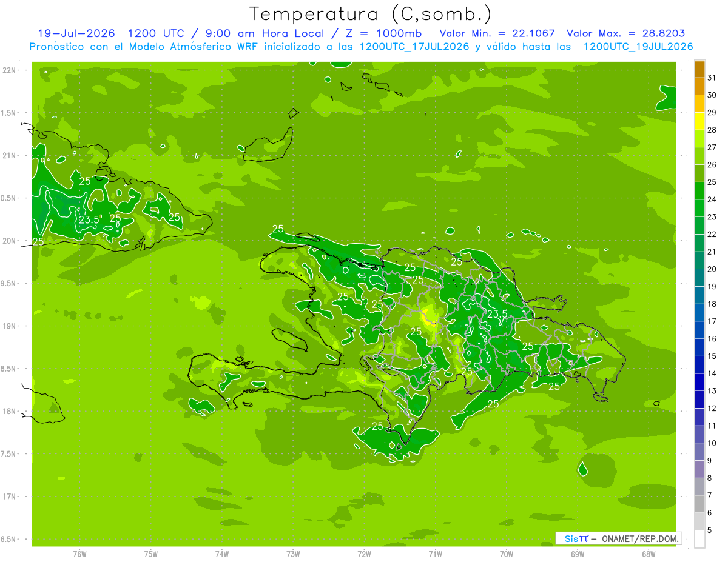Select the date text "19-Jul-2026"
728x562 pixels.
(76, 33)
